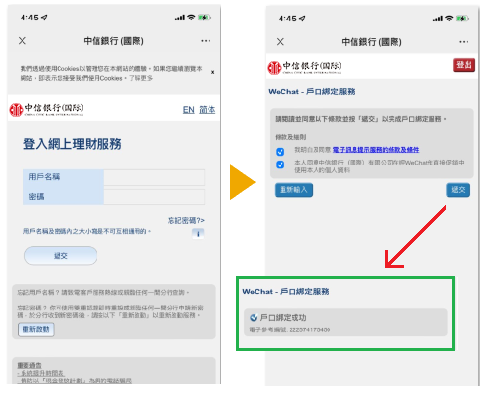The height and width of the screenshot is (394, 487).
Task: Tap the 重新輸入 reset button
Action: click(294, 190)
